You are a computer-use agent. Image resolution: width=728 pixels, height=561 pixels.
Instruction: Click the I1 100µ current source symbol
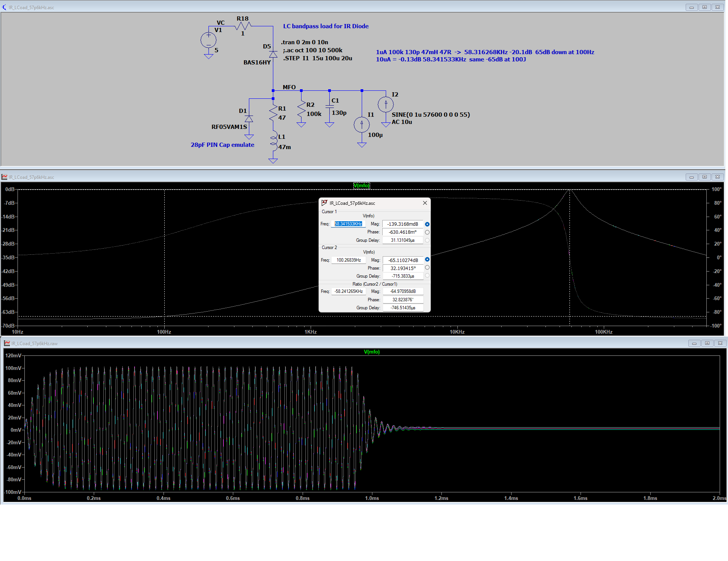coord(361,124)
